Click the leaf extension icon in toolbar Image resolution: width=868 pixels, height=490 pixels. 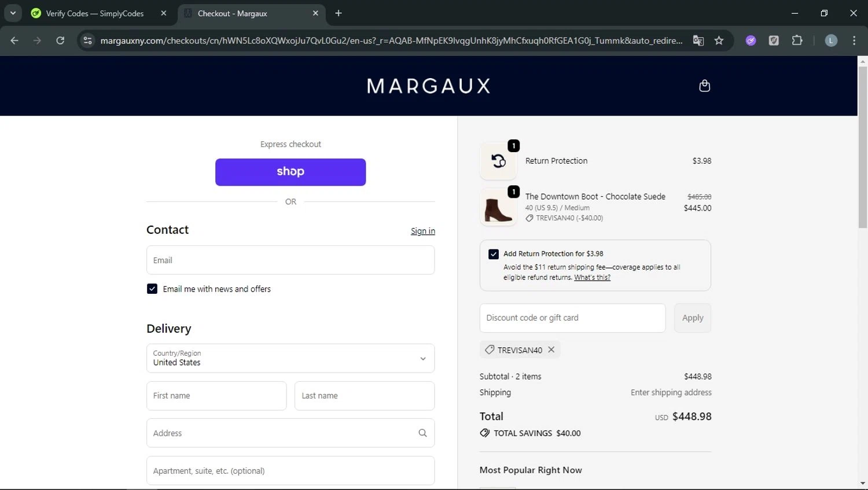pos(774,40)
